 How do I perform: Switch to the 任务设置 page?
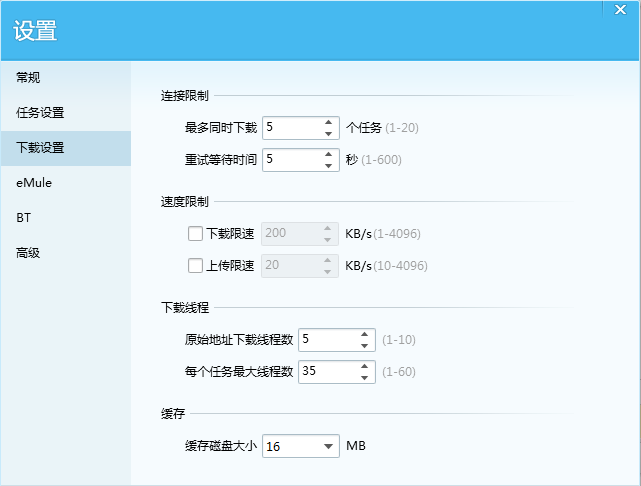coord(66,113)
